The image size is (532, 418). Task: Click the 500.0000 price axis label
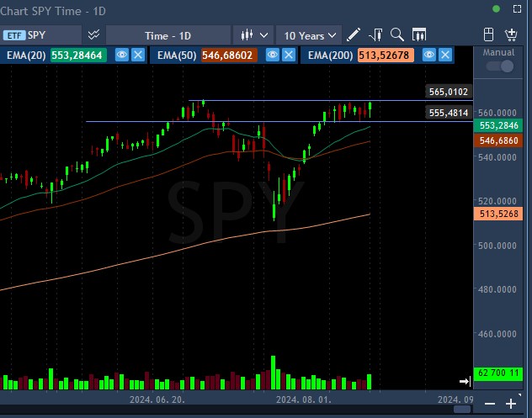(x=497, y=246)
